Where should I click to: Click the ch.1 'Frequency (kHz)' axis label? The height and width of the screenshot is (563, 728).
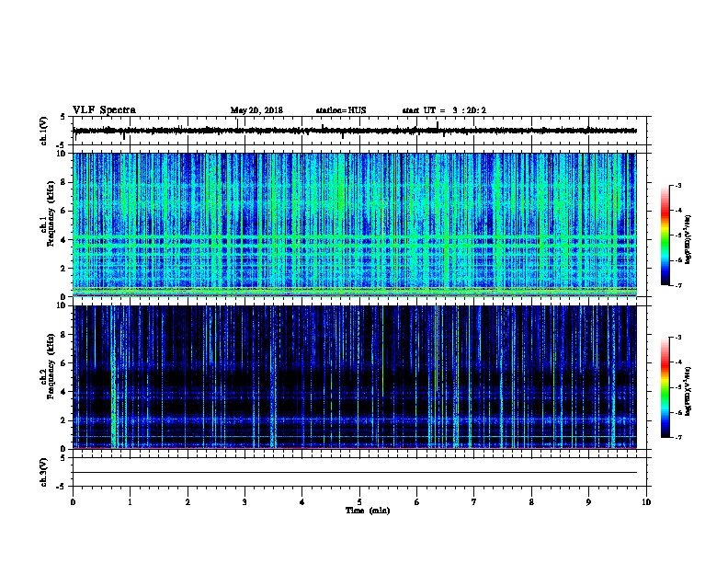51,214
